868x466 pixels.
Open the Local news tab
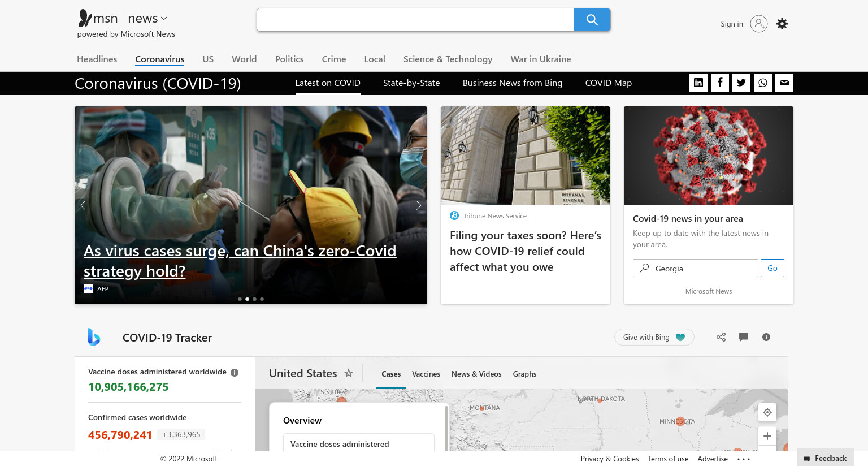(375, 59)
